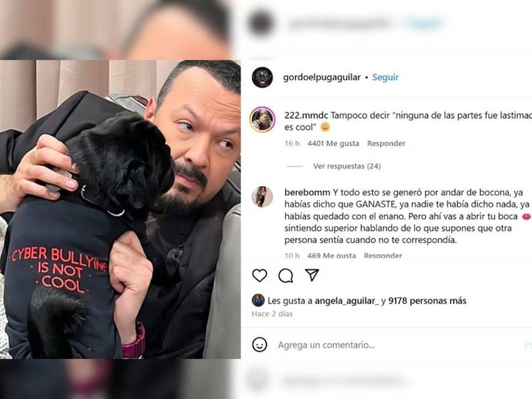The width and height of the screenshot is (532, 399).
Task: Focus the Agrega un comentario field
Action: pyautogui.click(x=395, y=345)
